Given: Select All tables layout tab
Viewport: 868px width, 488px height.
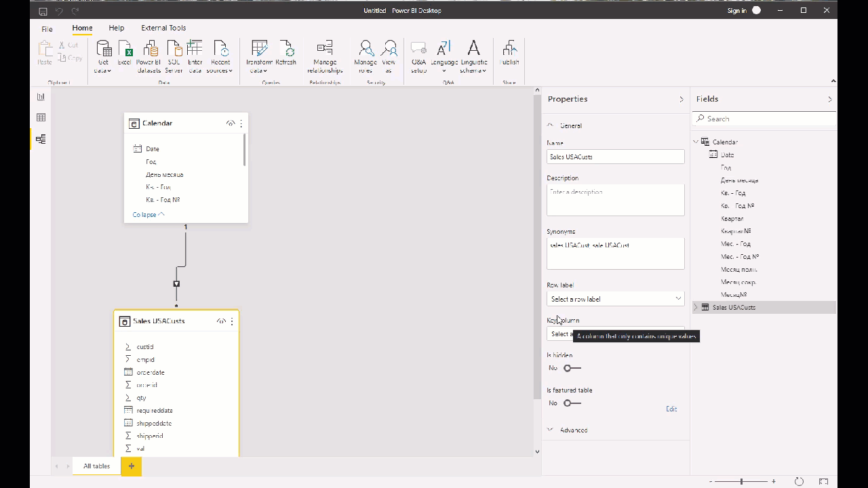Looking at the screenshot, I should pyautogui.click(x=96, y=466).
